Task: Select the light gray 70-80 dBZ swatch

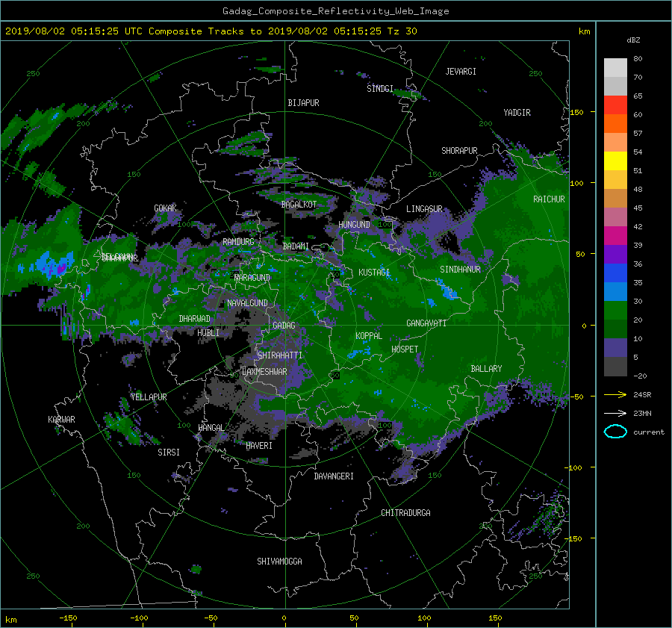Action: tap(615, 68)
